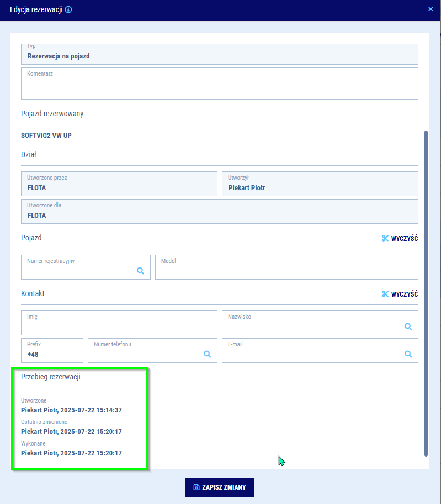Select the Imię input field
441x504 pixels.
[119, 326]
